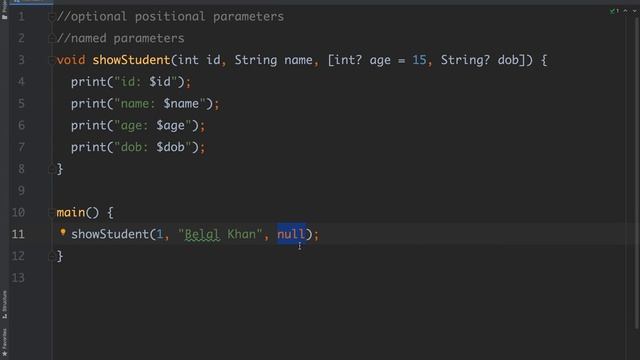Click line number 9 in gutter

click(x=21, y=191)
